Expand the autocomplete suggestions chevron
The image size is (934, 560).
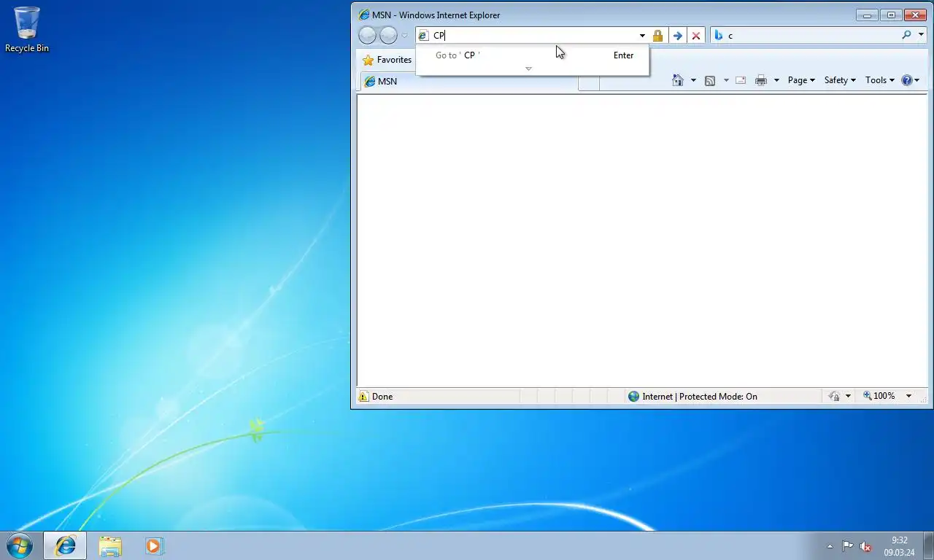(x=529, y=69)
